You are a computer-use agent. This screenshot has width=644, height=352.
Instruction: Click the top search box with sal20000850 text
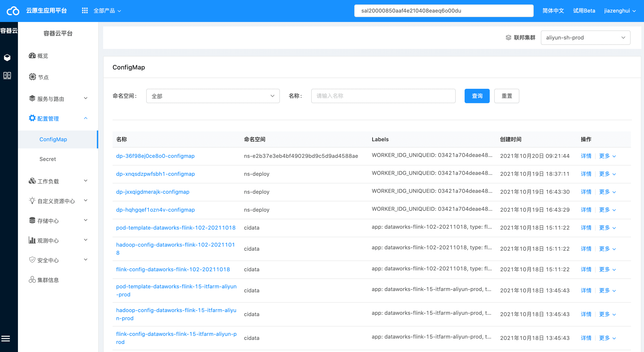pyautogui.click(x=444, y=11)
